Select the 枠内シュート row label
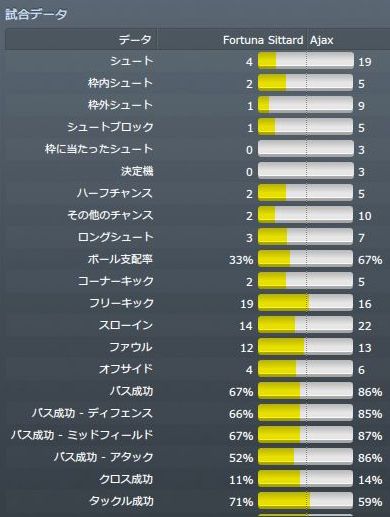Screen dimensions: 390x517 tap(120, 83)
